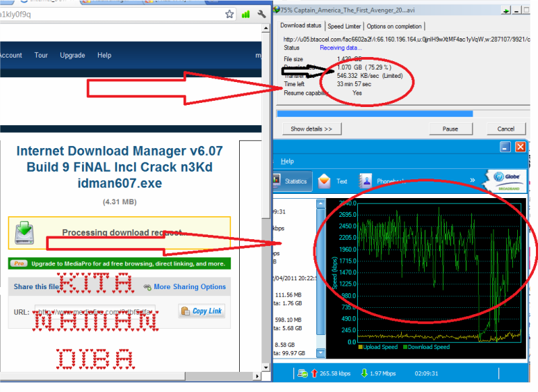Click the red upload arrow icon in status bar
This screenshot has width=538, height=392.
click(314, 373)
